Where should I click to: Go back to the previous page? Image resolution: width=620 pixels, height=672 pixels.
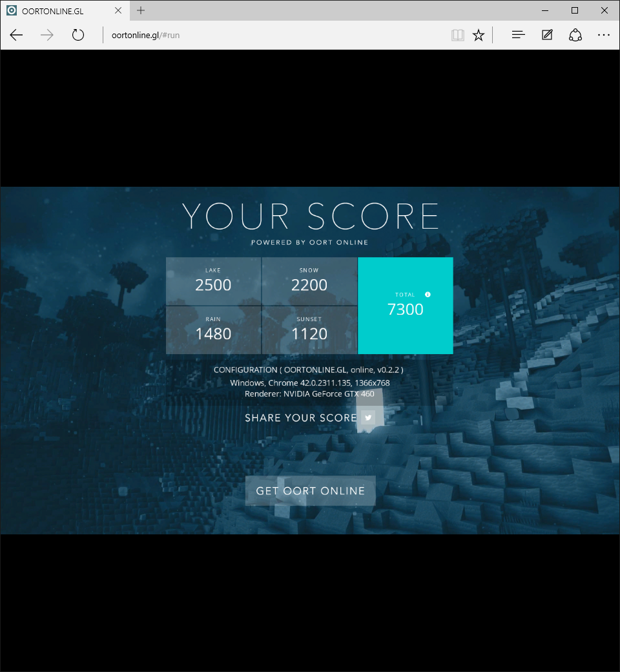click(16, 35)
